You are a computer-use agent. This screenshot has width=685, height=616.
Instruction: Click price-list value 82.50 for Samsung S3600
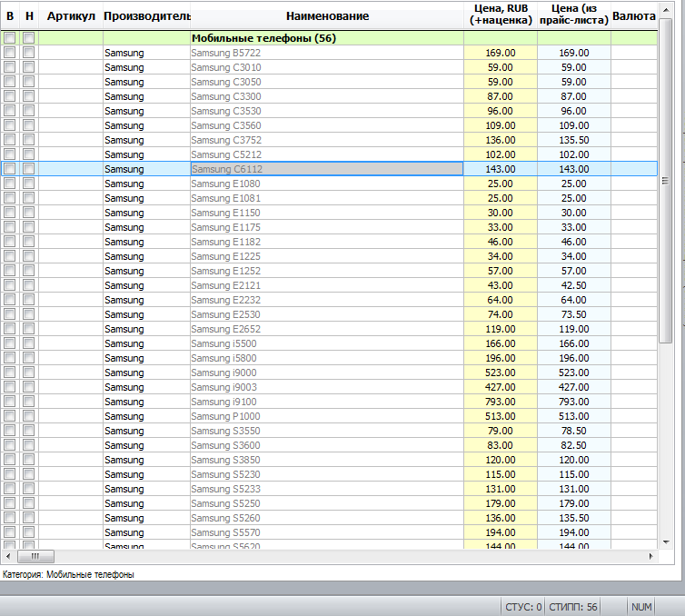[574, 445]
